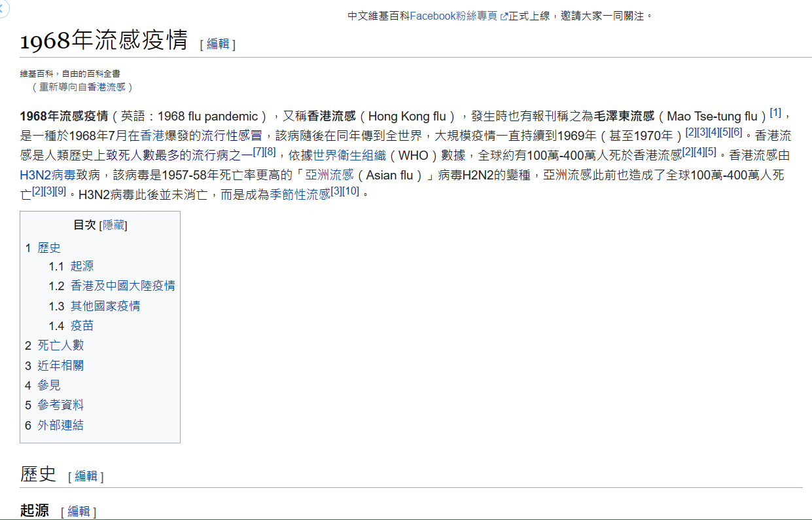
Task: Click 編輯 beside the 歷史 heading
Action: tap(86, 476)
